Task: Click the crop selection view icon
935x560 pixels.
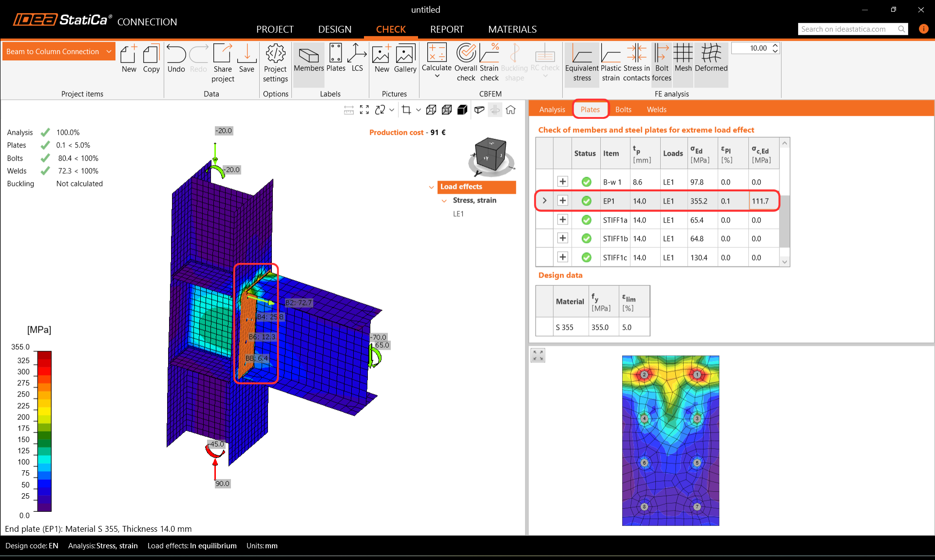Action: 406,110
